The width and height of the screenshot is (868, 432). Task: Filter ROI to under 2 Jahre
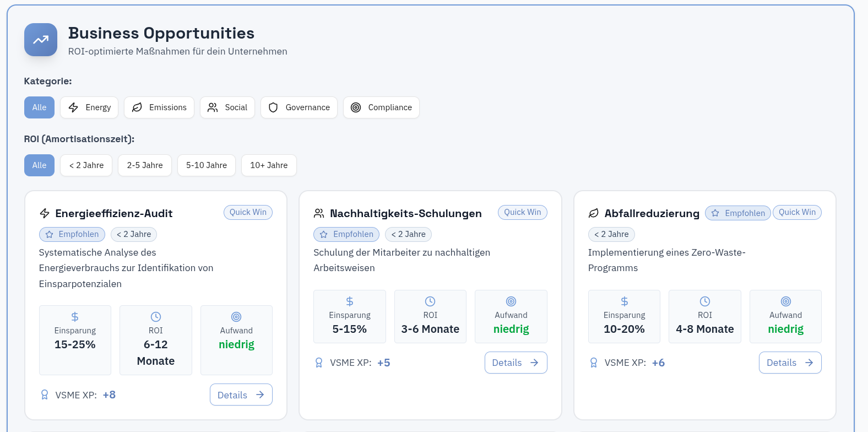pyautogui.click(x=86, y=165)
